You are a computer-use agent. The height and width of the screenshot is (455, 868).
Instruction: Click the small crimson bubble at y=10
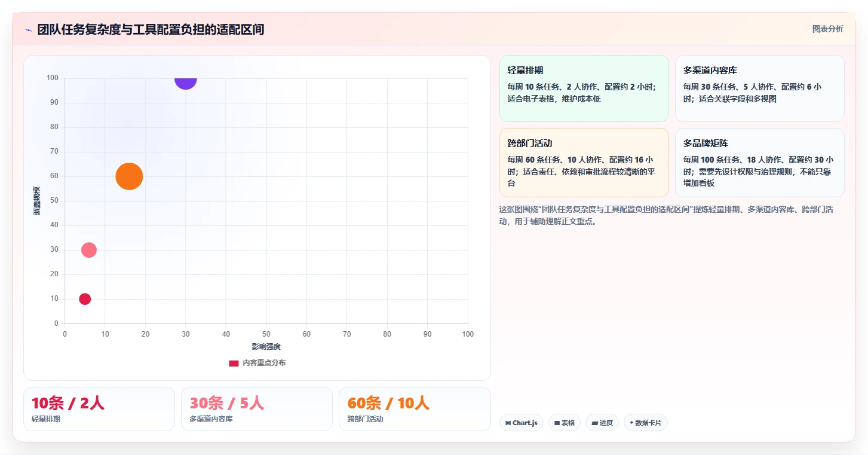click(x=85, y=299)
